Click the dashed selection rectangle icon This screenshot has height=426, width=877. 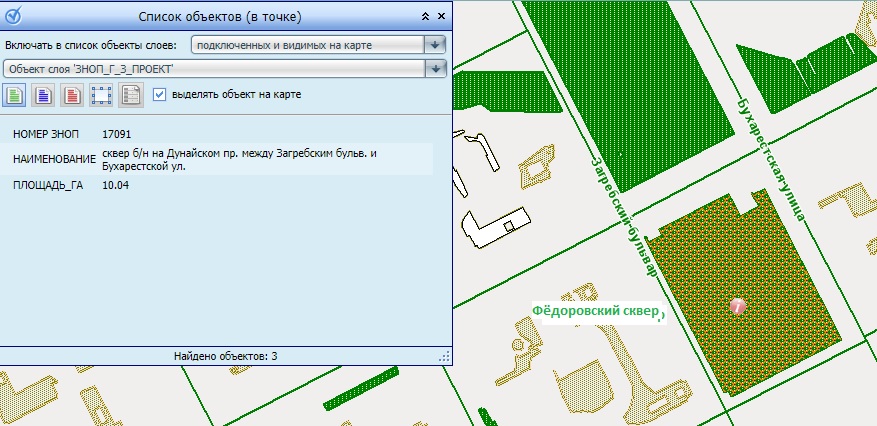point(101,95)
